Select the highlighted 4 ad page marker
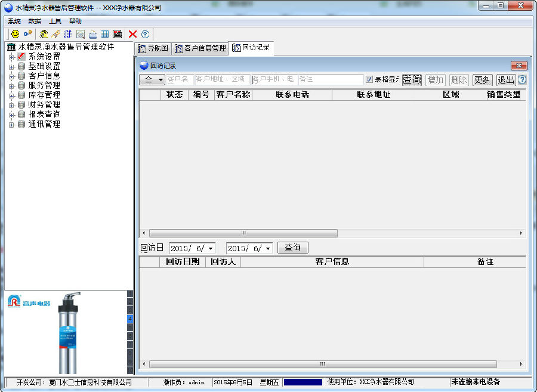This screenshot has height=392, width=537. [130, 319]
